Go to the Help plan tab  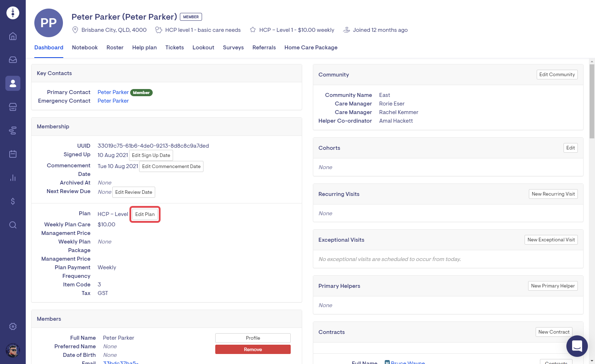pos(144,48)
